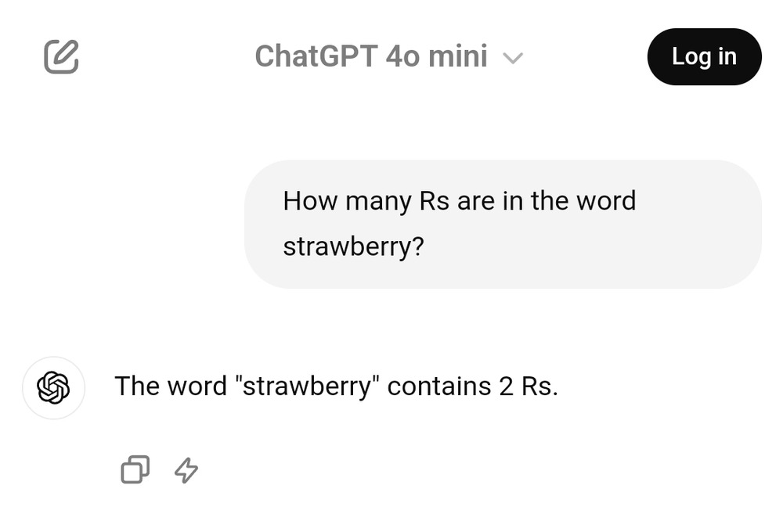The height and width of the screenshot is (532, 783).
Task: Start a new chat with compose icon
Action: pos(61,56)
